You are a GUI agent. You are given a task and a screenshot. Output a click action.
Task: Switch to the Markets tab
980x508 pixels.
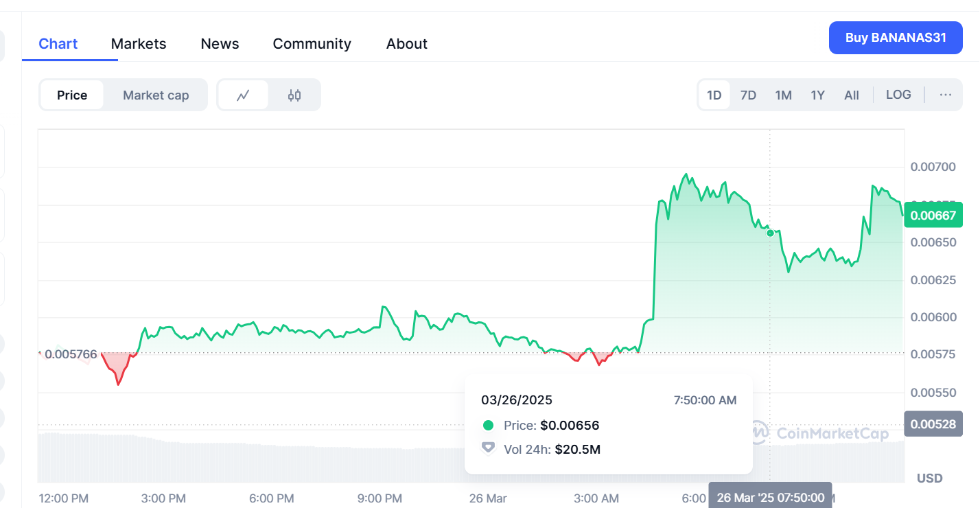138,43
